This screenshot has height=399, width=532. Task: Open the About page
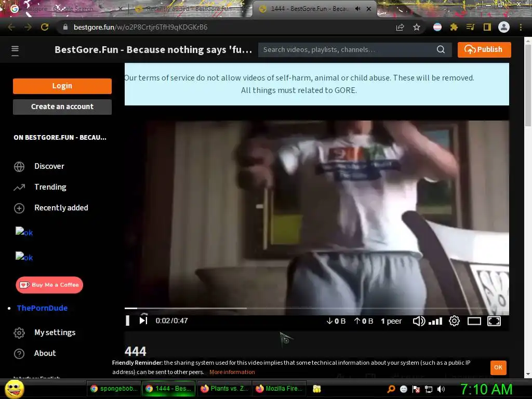45,353
